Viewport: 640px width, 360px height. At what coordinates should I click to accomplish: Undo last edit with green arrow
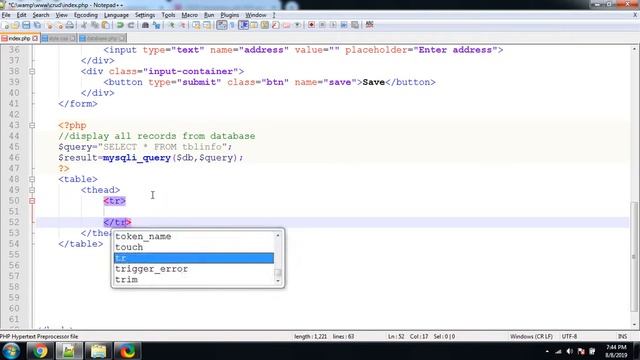[120, 25]
